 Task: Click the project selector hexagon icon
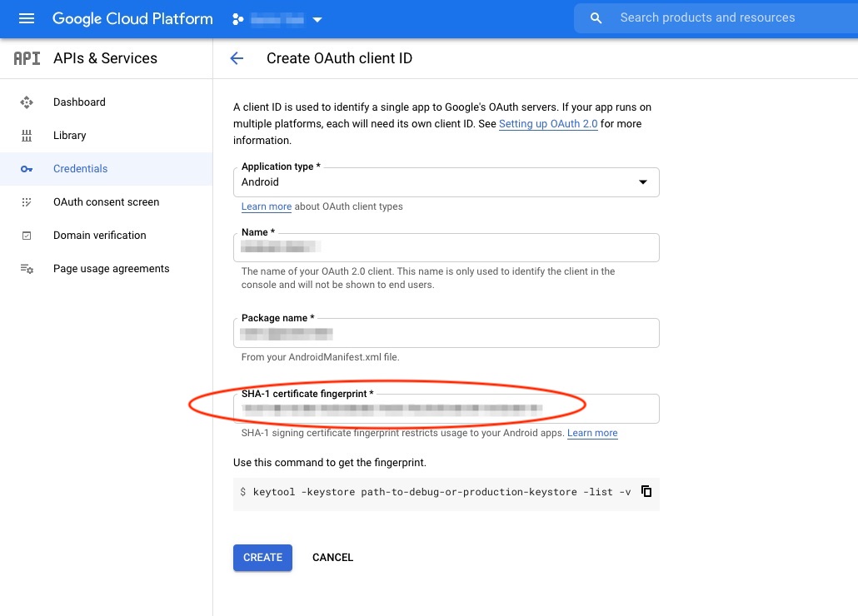pos(238,19)
